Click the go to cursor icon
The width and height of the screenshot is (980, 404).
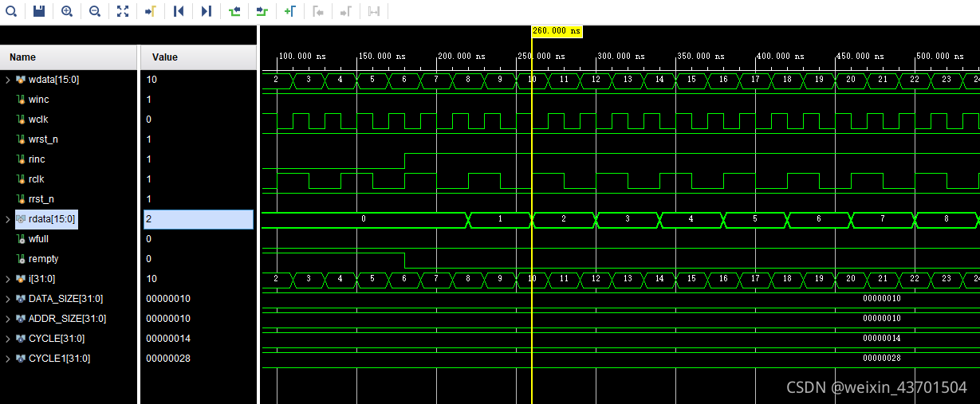coord(151,11)
